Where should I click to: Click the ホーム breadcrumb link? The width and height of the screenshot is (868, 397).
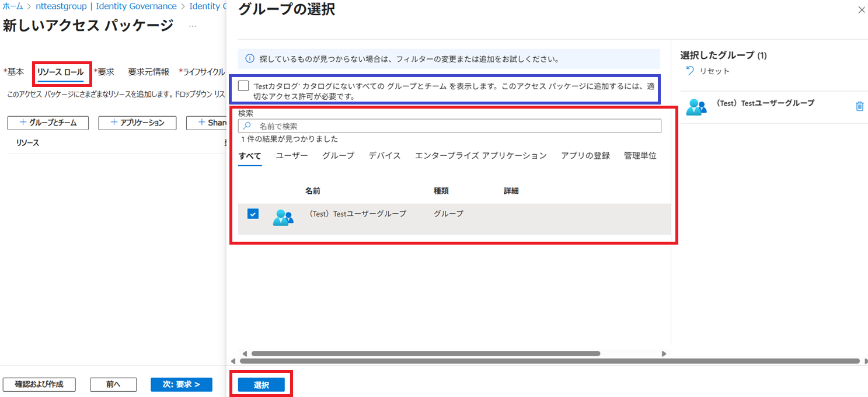13,6
